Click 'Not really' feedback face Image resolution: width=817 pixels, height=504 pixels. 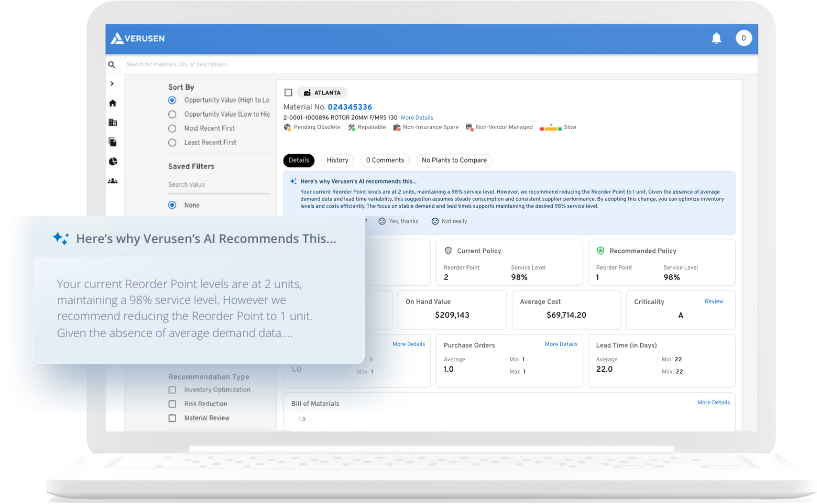(x=435, y=222)
